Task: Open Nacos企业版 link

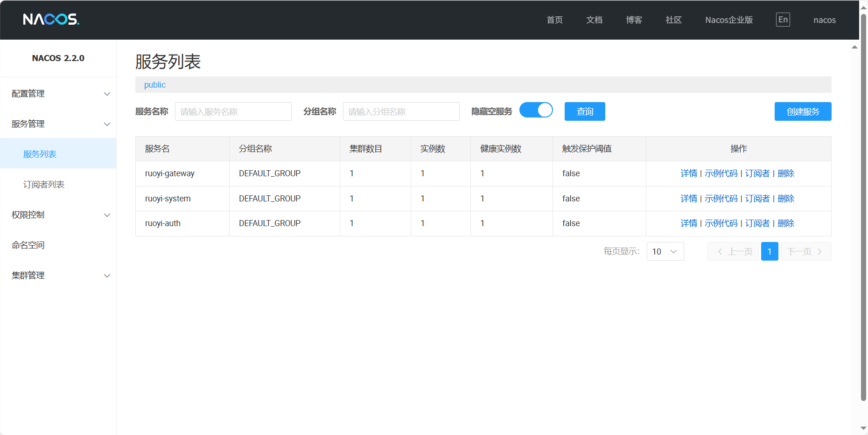Action: 729,20
